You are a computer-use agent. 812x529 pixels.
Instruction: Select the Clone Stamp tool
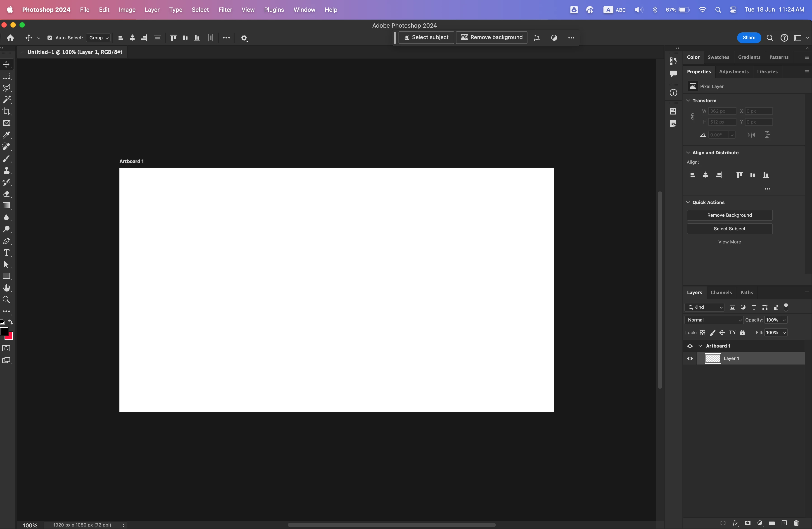tap(7, 170)
